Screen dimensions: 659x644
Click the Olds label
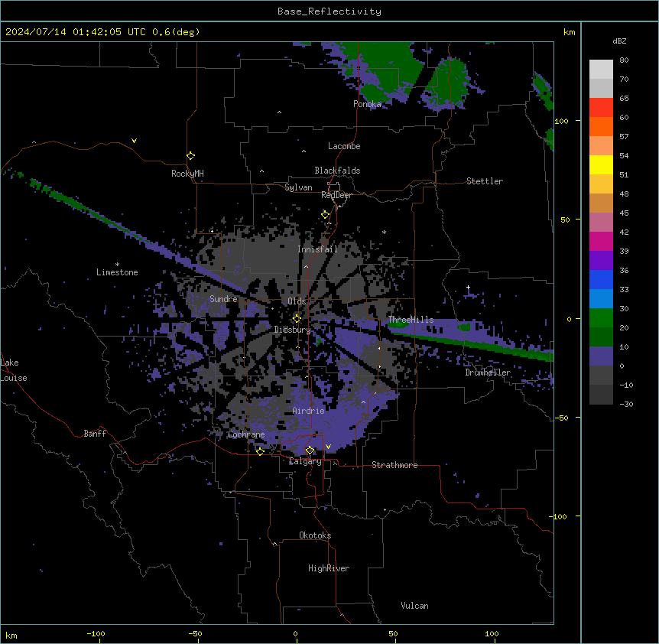pyautogui.click(x=297, y=301)
